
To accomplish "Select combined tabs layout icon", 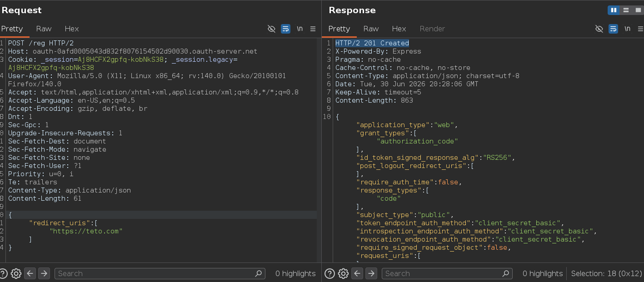I will tap(637, 10).
